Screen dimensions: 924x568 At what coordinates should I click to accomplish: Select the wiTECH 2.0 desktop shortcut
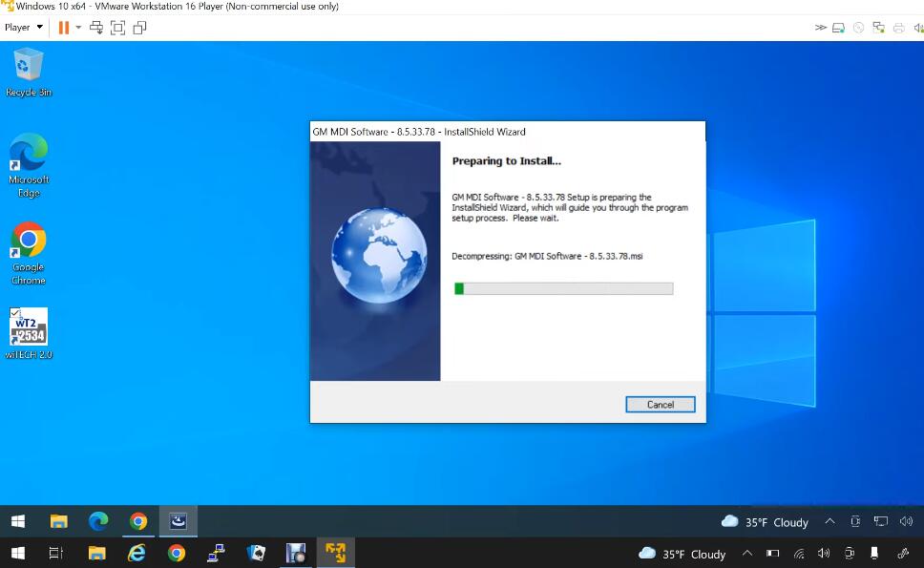(29, 333)
